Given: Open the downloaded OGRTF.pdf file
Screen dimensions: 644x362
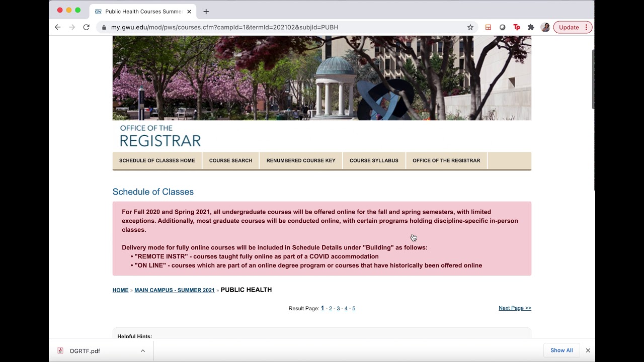Looking at the screenshot, I should [x=85, y=351].
